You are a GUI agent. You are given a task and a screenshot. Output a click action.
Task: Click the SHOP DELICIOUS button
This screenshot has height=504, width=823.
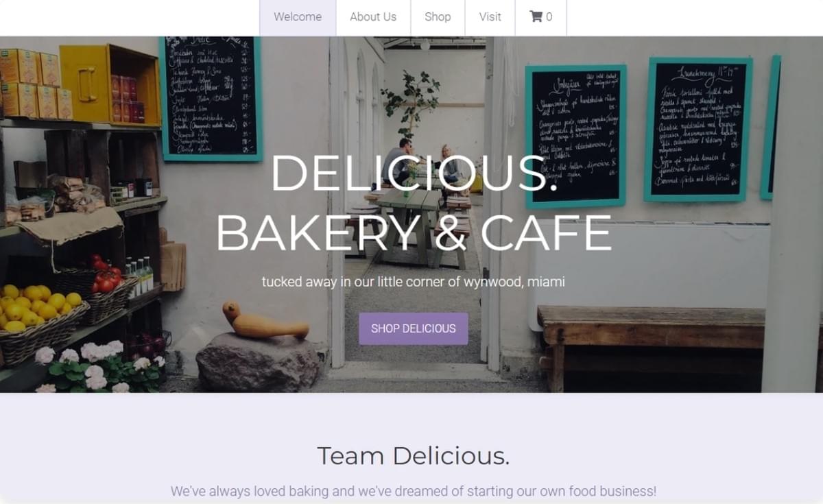pos(414,328)
